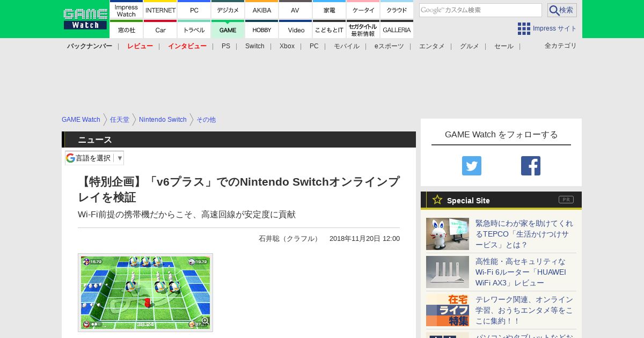Image resolution: width=644 pixels, height=338 pixels.
Task: Open the article's game screenshot thumbnail
Action: [145, 292]
